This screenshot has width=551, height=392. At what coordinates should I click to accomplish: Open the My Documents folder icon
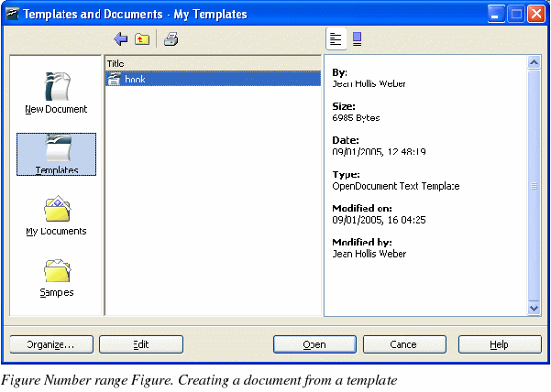(x=56, y=214)
